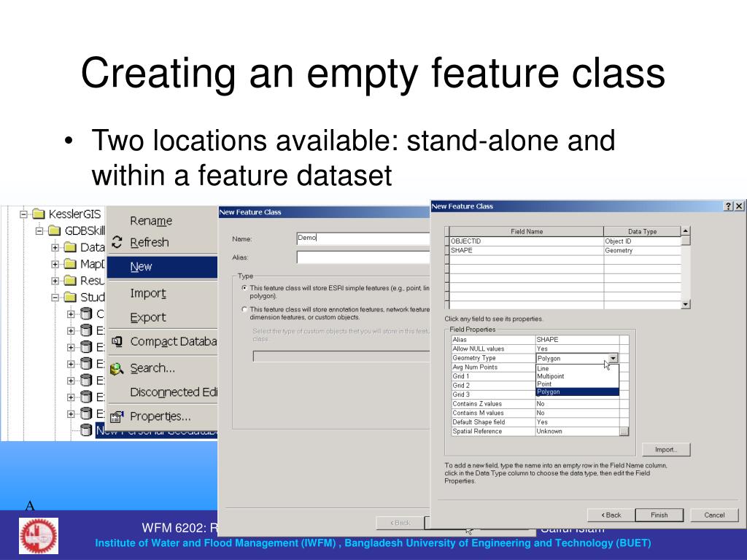This screenshot has height=560, width=747.
Task: Collapse the KesslerGIS tree node
Action: point(23,214)
